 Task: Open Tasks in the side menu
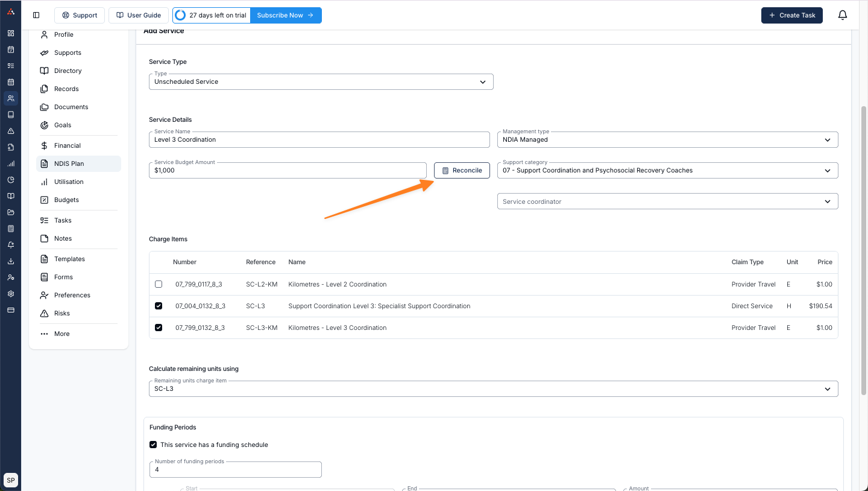tap(78, 220)
